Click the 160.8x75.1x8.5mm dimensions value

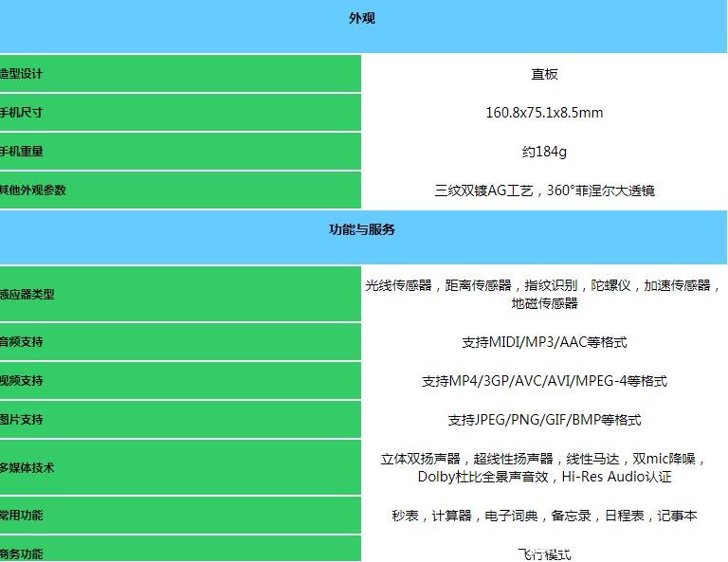544,113
